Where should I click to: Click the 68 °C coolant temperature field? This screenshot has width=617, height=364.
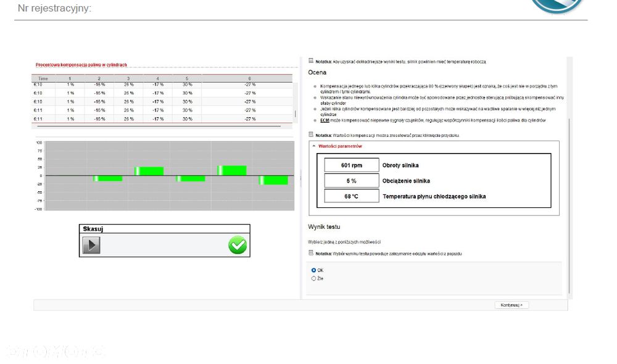[x=352, y=196]
